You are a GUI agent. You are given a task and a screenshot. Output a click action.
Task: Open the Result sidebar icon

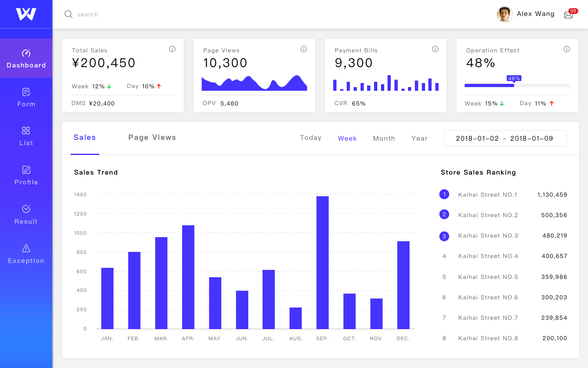(x=26, y=209)
